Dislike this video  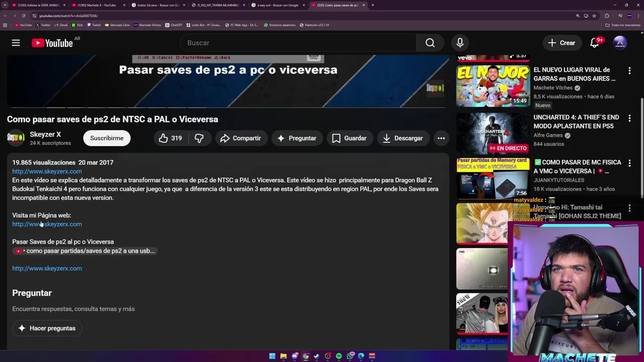click(x=199, y=138)
